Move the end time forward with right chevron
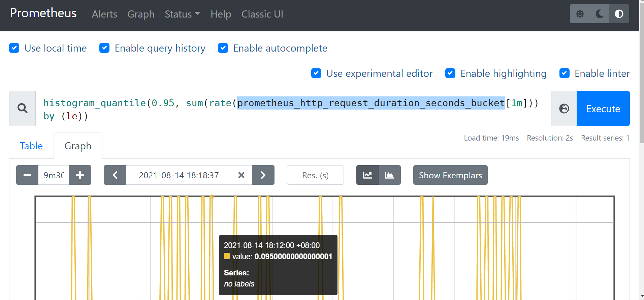Image resolution: width=644 pixels, height=300 pixels. pyautogui.click(x=263, y=175)
